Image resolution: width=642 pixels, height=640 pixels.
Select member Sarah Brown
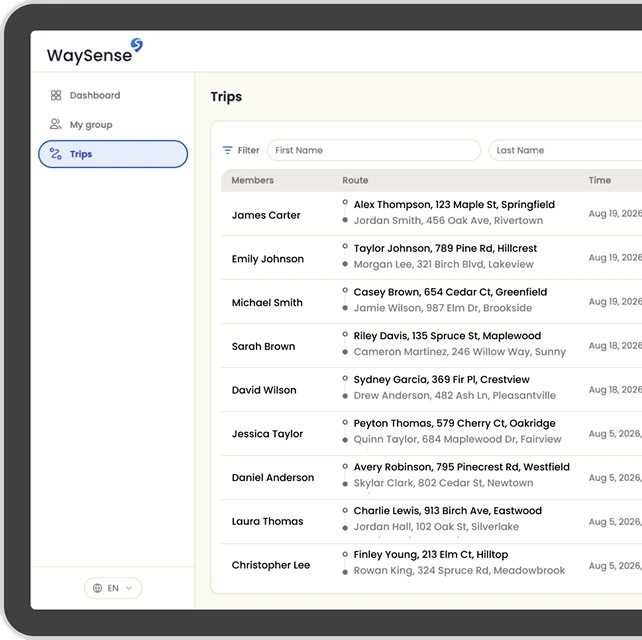(x=263, y=346)
